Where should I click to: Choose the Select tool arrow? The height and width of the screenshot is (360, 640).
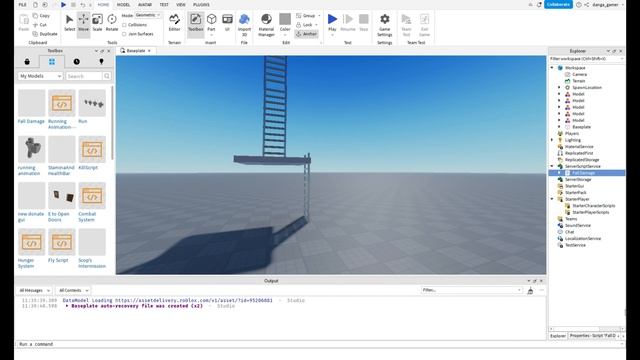70,22
